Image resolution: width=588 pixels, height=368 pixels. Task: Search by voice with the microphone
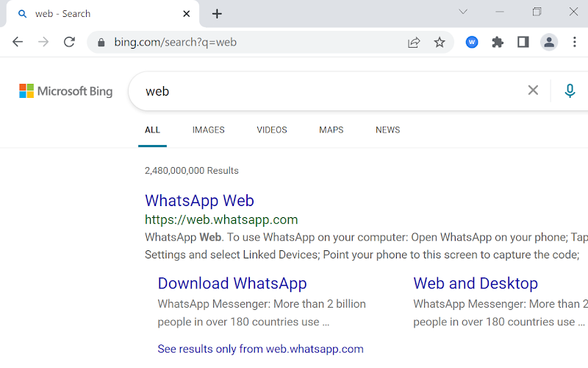click(x=570, y=91)
